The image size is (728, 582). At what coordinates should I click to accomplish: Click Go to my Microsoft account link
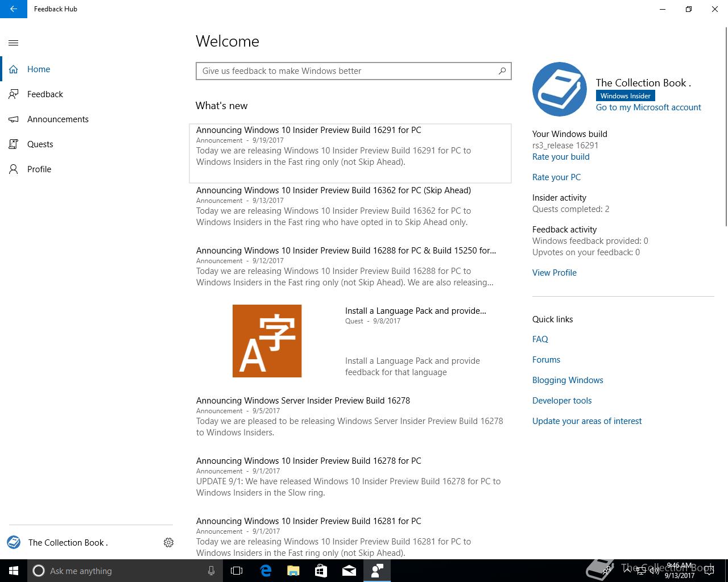[x=648, y=107]
